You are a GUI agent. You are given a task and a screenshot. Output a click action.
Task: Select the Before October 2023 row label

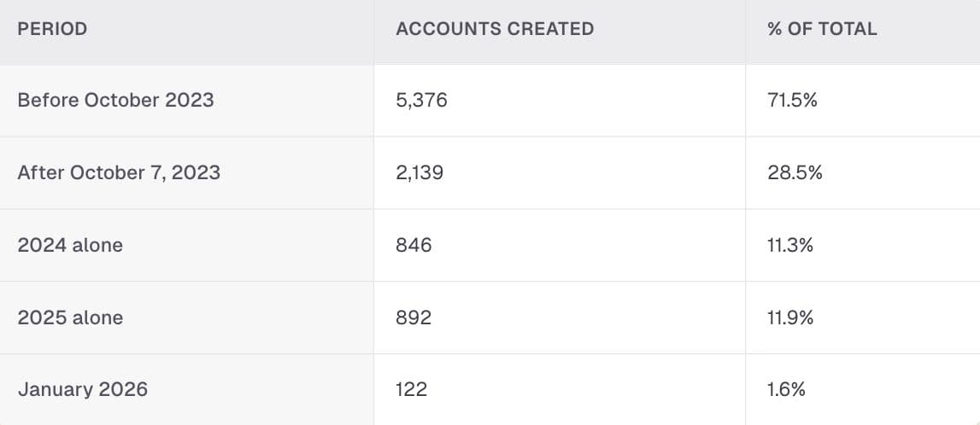coord(115,100)
